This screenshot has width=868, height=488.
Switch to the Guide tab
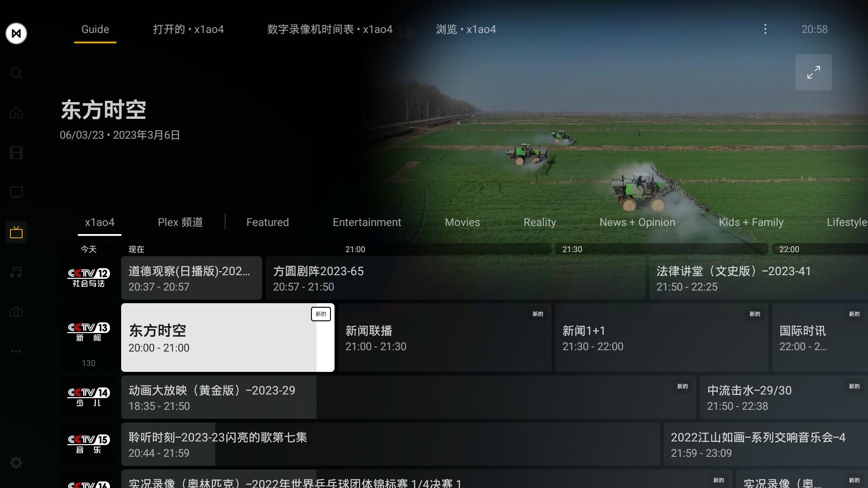click(95, 29)
